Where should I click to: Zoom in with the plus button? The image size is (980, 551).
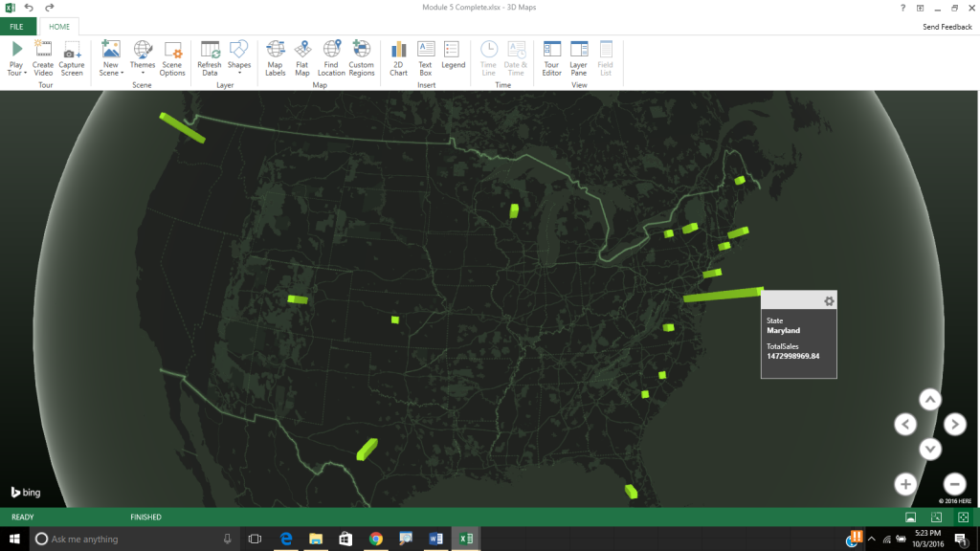coord(905,484)
